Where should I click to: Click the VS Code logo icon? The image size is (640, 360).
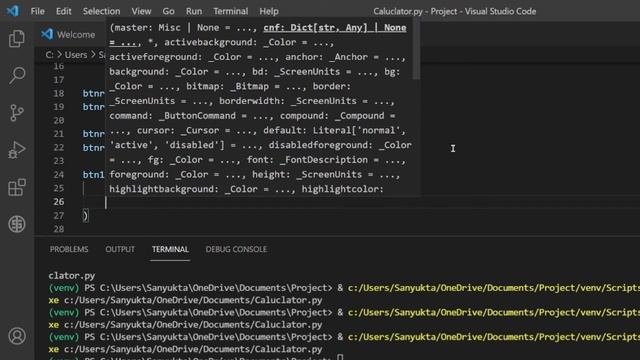pyautogui.click(x=13, y=11)
